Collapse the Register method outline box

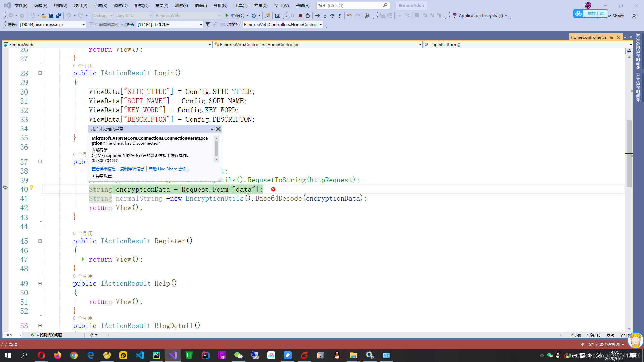40,241
